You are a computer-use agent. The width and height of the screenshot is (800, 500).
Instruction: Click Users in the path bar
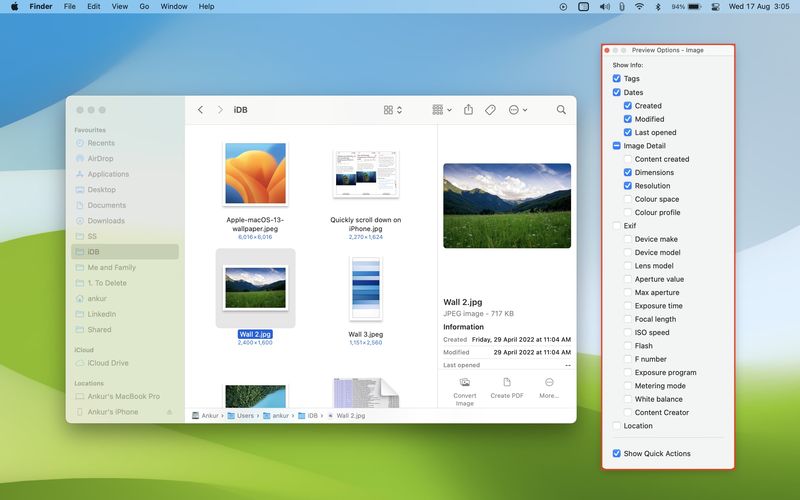(x=240, y=416)
